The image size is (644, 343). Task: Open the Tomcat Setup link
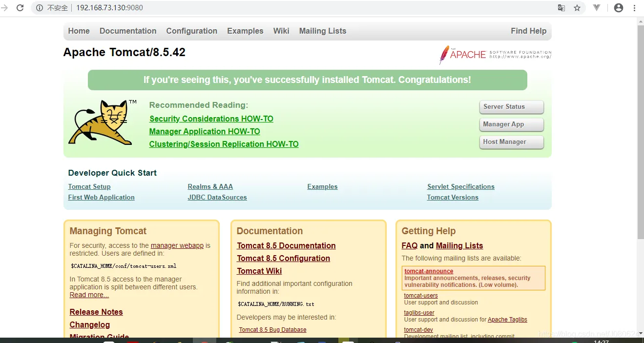[89, 186]
